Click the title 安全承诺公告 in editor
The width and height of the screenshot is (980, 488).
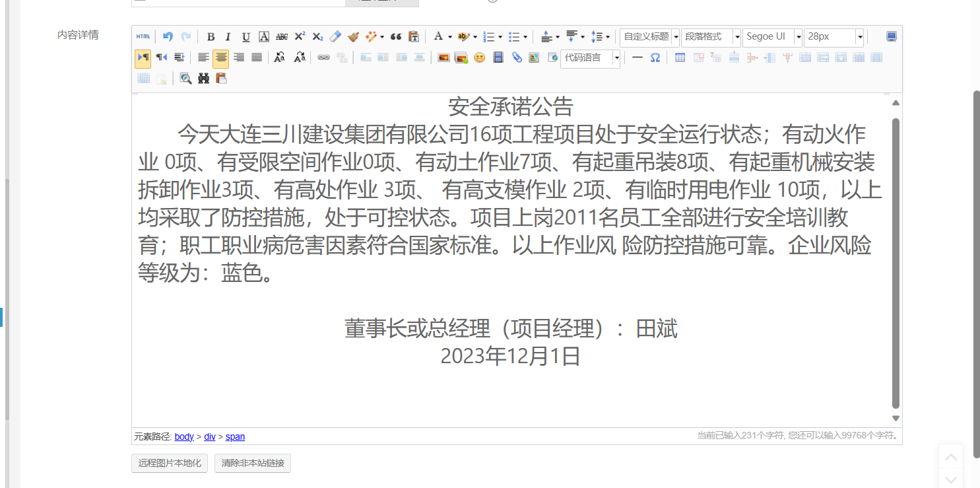click(511, 106)
